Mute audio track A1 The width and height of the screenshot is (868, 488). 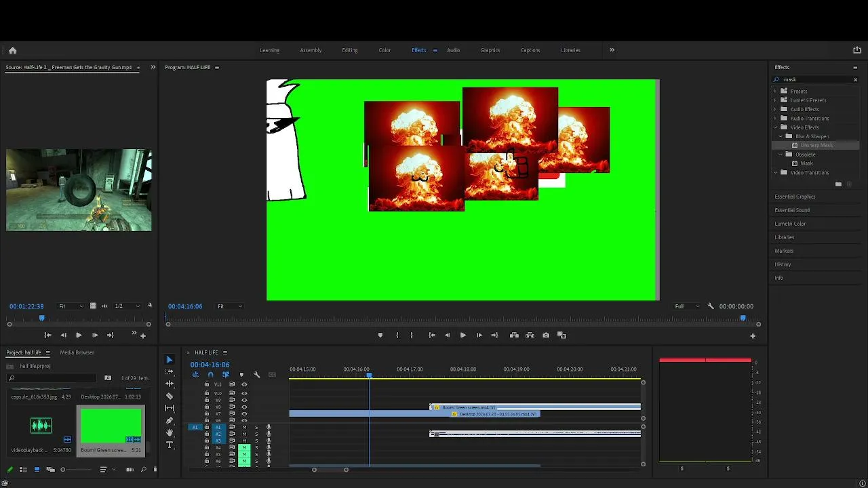244,427
